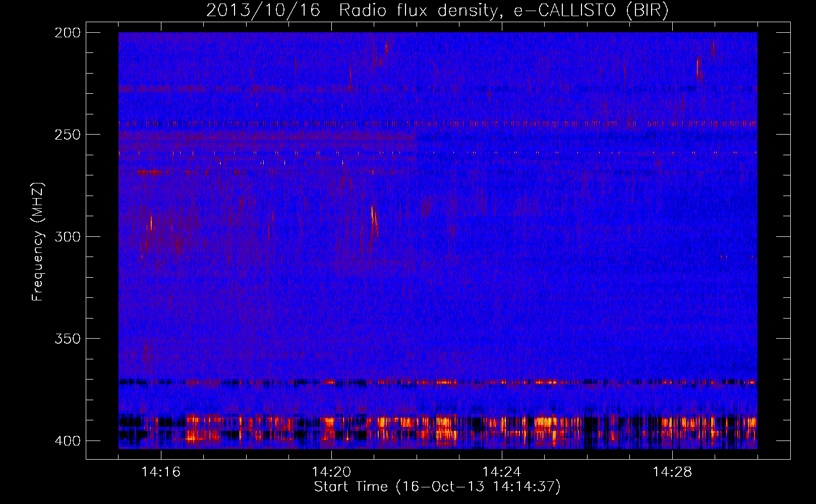Screen dimensions: 816x504
Task: Click the 200 frequency tick label
Action: click(67, 33)
